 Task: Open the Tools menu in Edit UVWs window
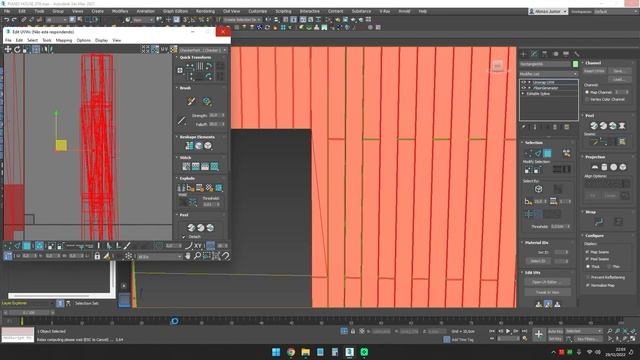(x=47, y=40)
